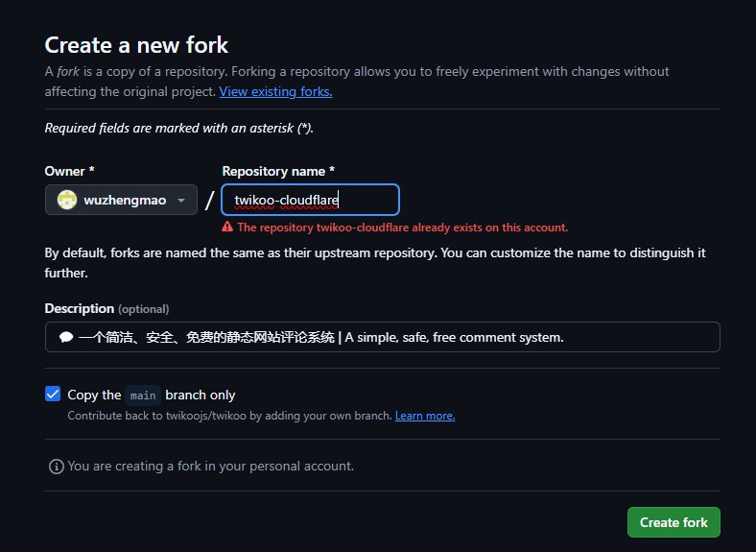Click the info circle icon
The height and width of the screenshot is (552, 756).
57,466
